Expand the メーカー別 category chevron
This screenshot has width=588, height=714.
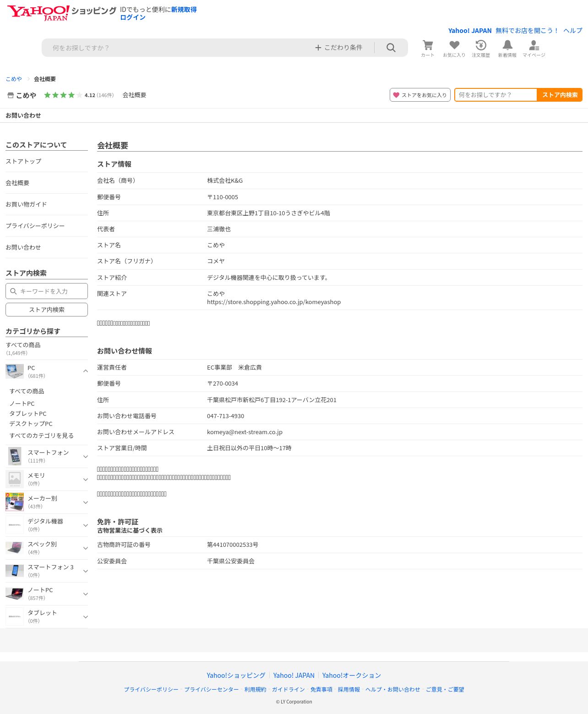(85, 502)
